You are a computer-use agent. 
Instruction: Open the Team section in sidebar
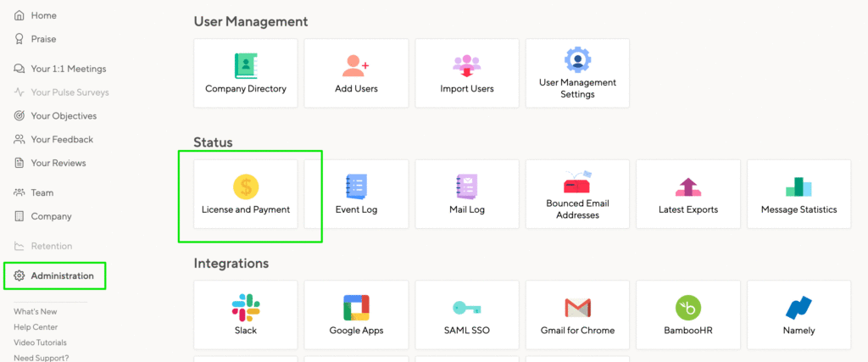pyautogui.click(x=42, y=192)
